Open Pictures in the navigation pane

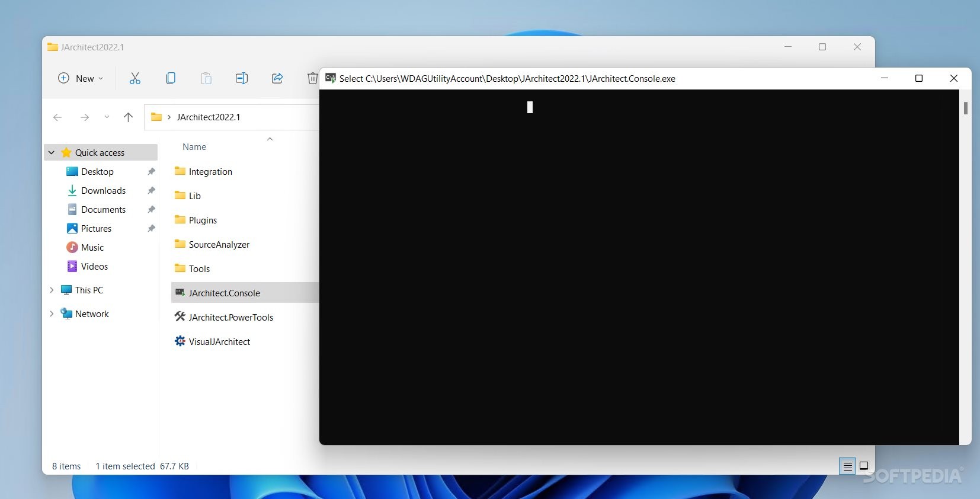pos(96,228)
